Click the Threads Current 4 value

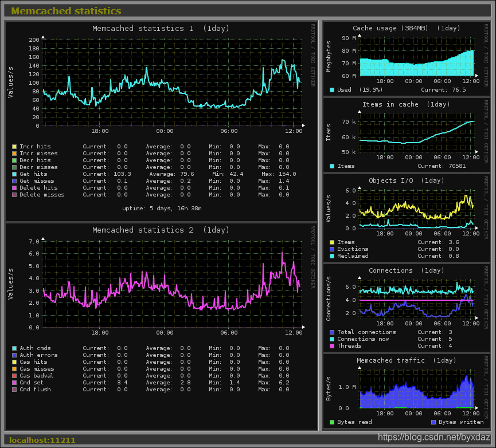click(x=450, y=346)
